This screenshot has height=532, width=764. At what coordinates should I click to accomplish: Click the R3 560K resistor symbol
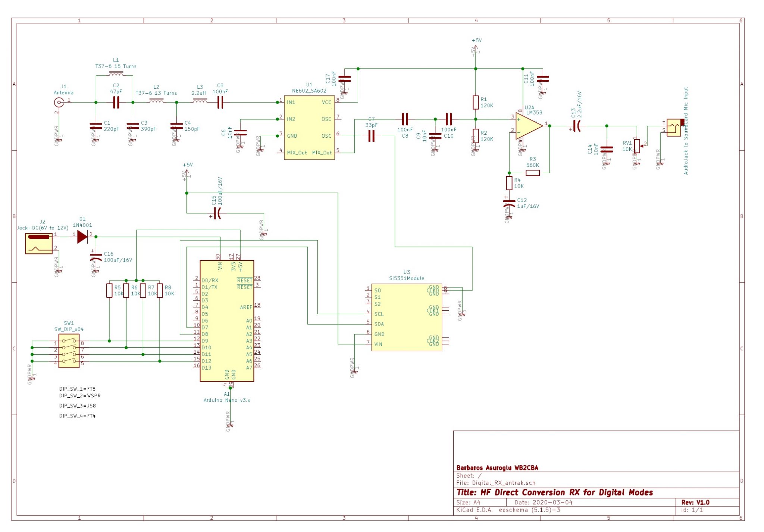pyautogui.click(x=533, y=172)
